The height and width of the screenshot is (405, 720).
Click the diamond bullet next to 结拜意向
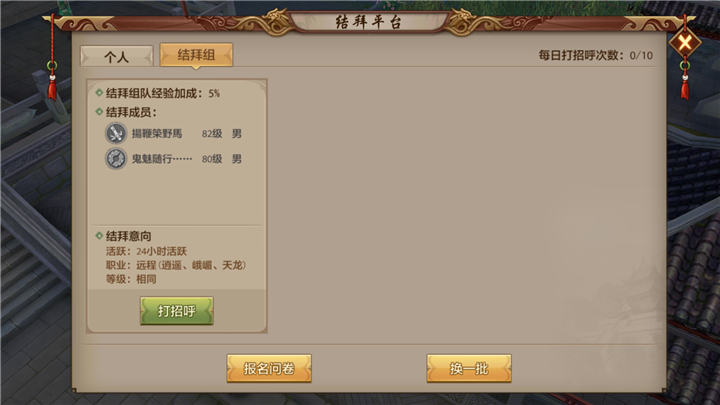99,236
